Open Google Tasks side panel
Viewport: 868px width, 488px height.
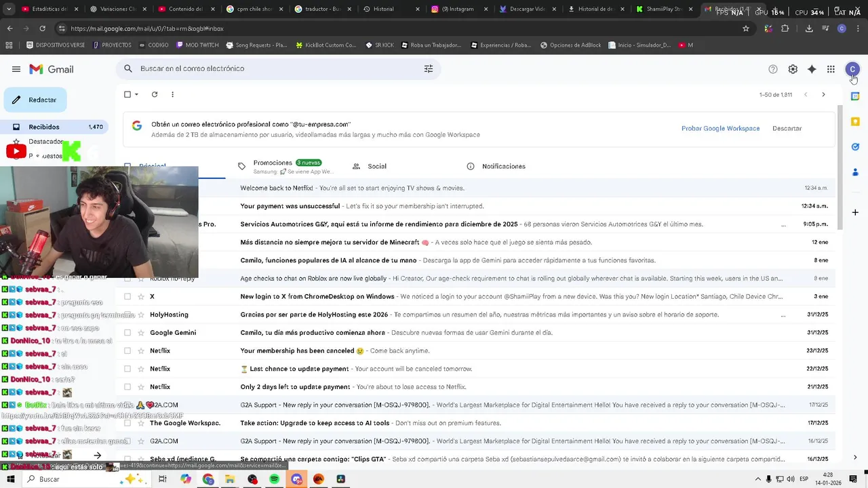click(x=855, y=146)
